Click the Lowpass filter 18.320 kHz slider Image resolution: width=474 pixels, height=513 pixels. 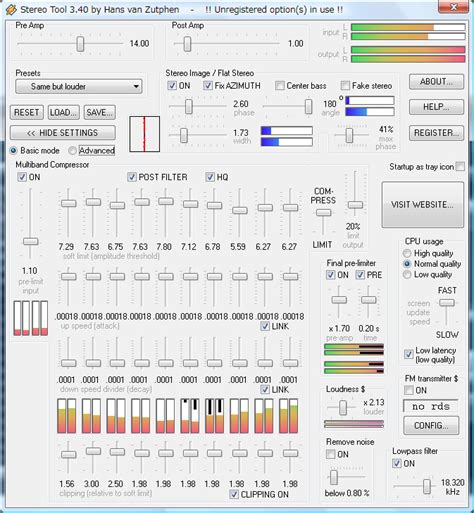[427, 486]
